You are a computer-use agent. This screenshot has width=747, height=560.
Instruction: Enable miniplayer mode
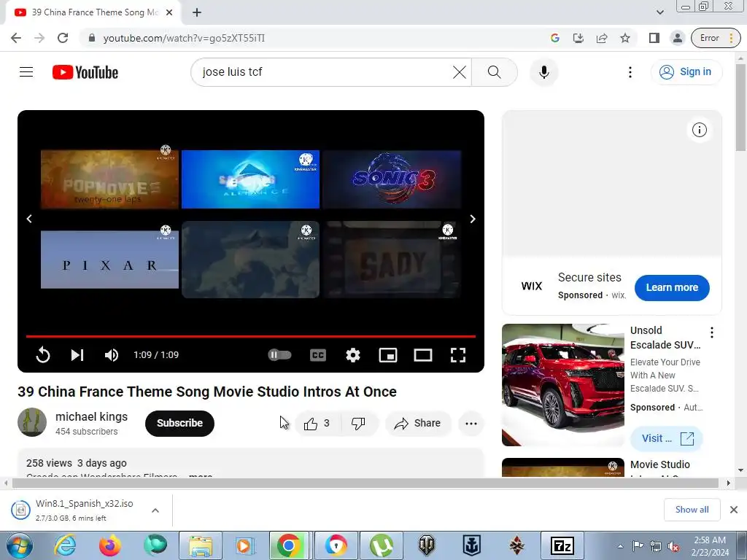click(x=388, y=355)
